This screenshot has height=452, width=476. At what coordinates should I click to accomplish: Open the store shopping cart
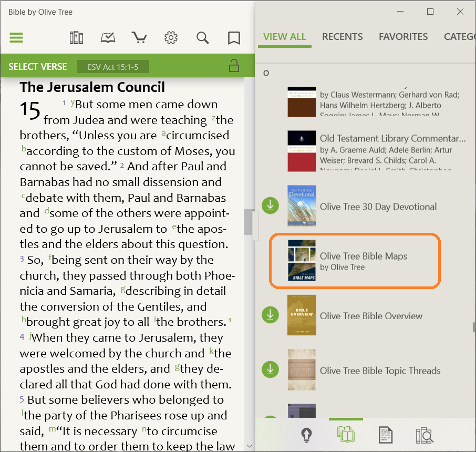pos(139,38)
